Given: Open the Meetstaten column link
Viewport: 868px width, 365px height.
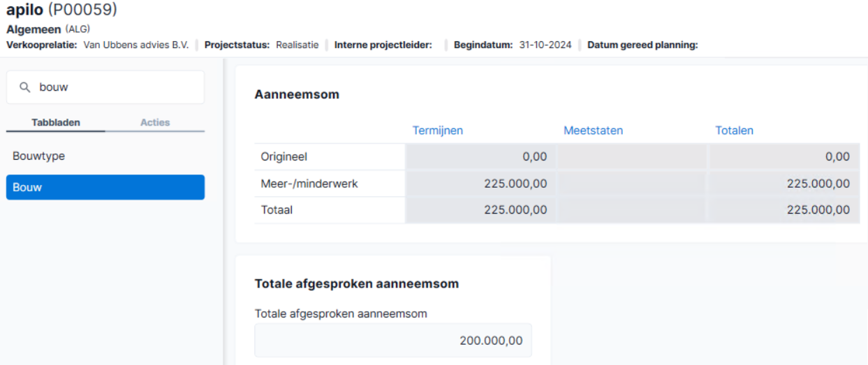Looking at the screenshot, I should point(593,131).
